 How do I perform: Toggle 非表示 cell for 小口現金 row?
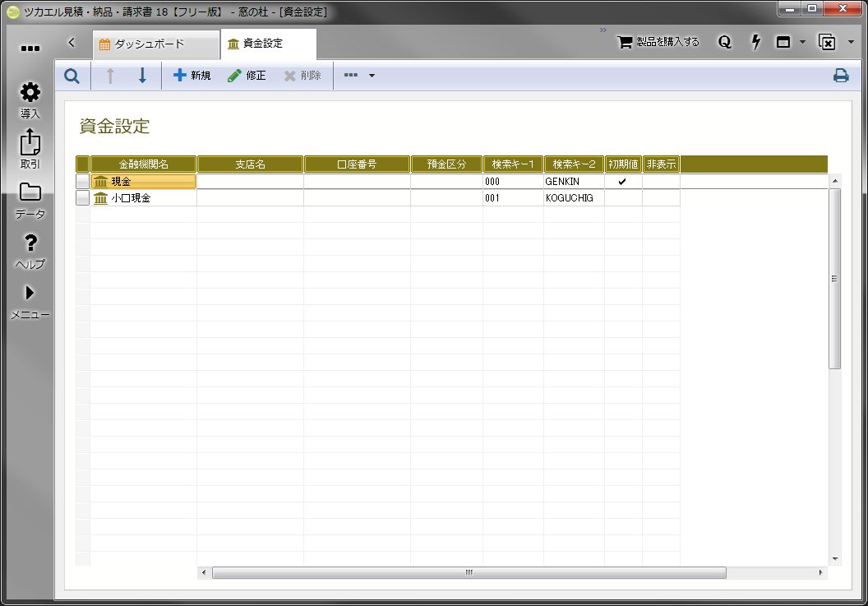click(x=662, y=198)
